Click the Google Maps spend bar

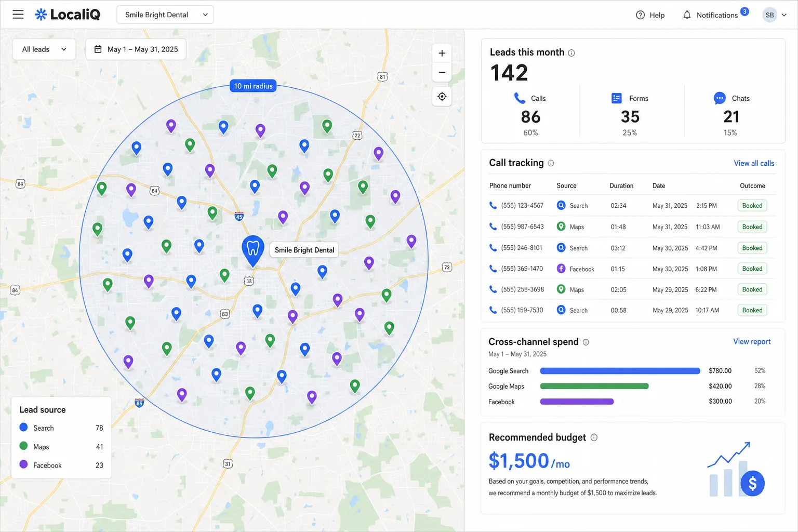tap(594, 386)
